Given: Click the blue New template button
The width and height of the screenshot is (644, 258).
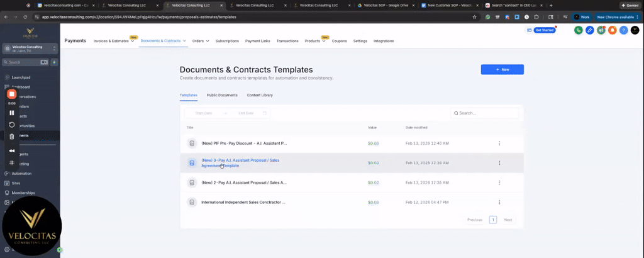Looking at the screenshot, I should click(x=502, y=69).
